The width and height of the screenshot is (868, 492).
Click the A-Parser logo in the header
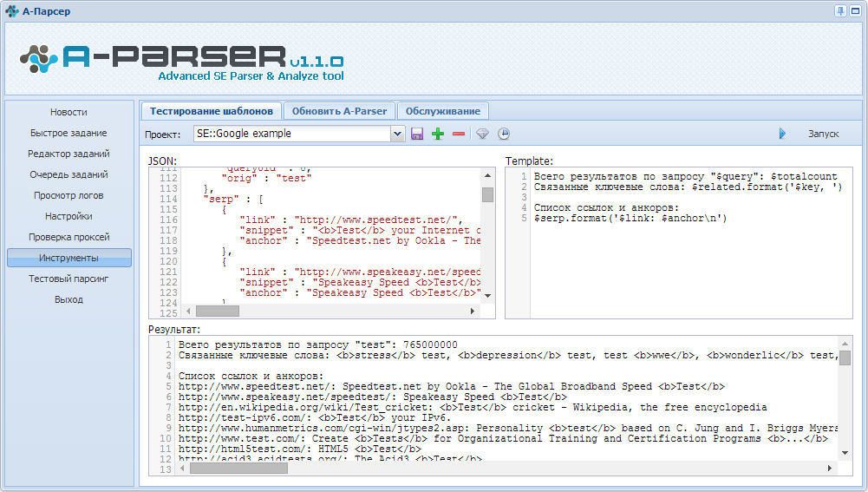pyautogui.click(x=181, y=61)
